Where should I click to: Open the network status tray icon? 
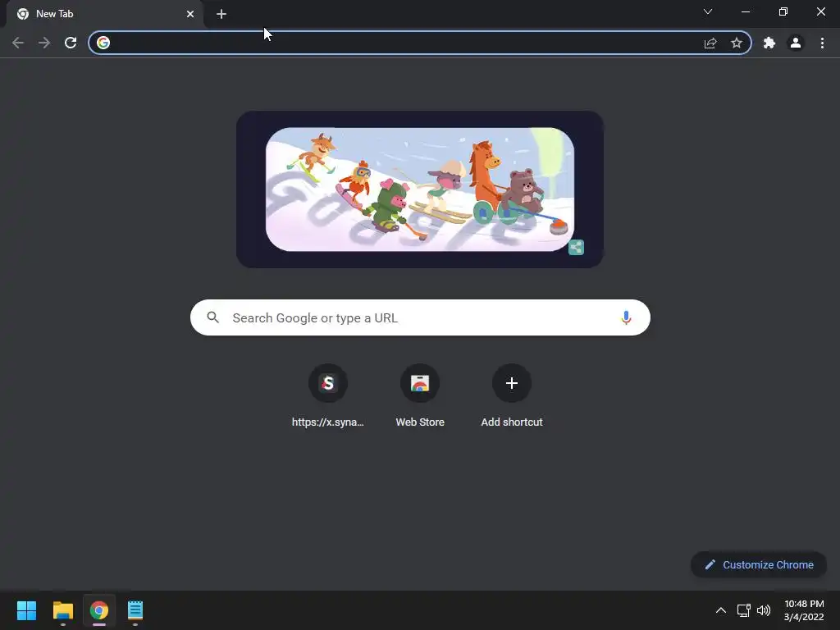[743, 610]
